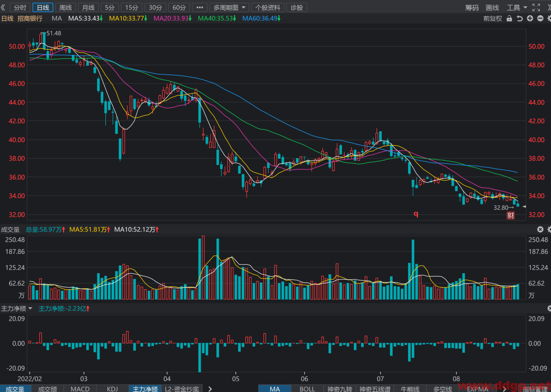This screenshot has height=392, width=551.
Task: Zoom out the chart with minus icon
Action: coord(540,19)
